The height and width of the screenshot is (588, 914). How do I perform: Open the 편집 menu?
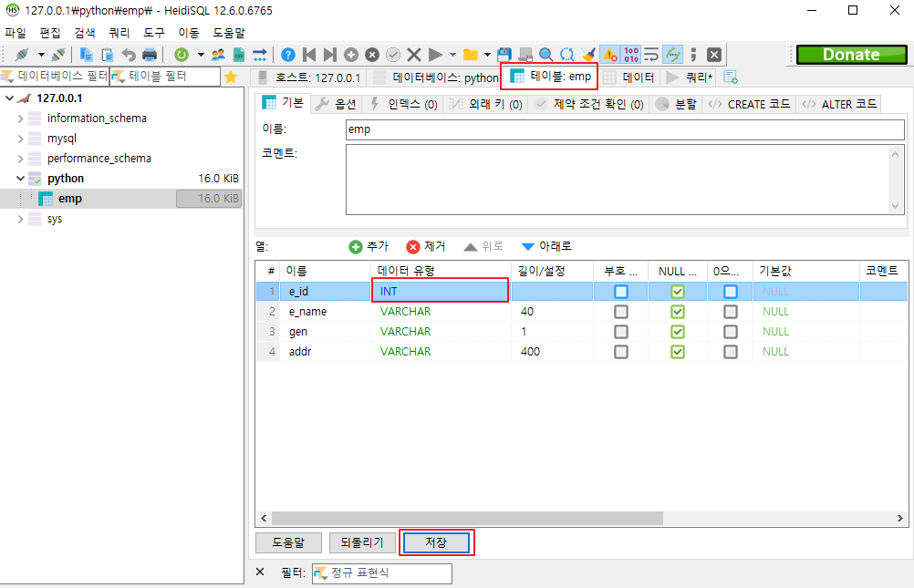click(x=50, y=33)
